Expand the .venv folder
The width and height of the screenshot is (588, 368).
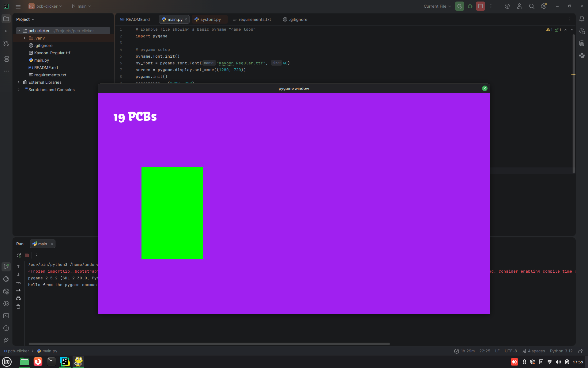[x=24, y=38]
